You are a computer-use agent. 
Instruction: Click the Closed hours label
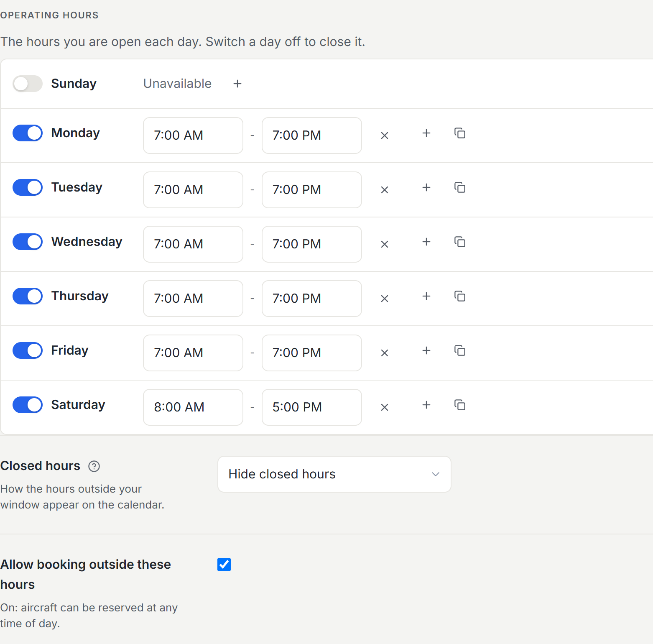point(40,466)
